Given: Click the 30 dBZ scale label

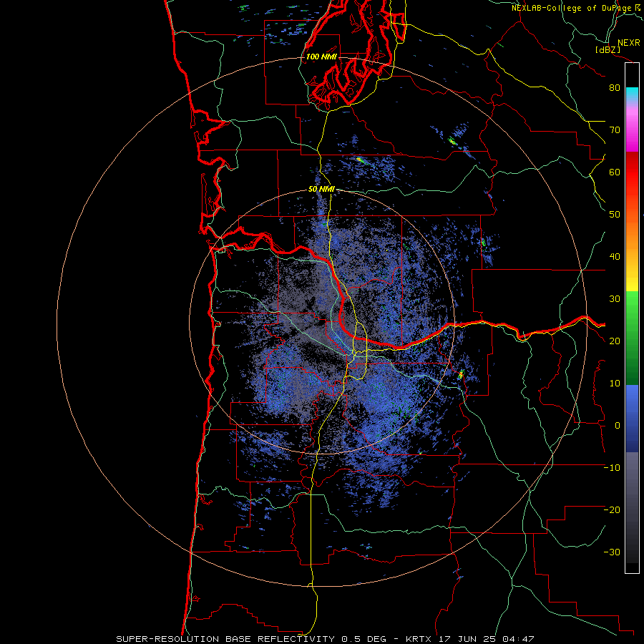Looking at the screenshot, I should click(615, 299).
